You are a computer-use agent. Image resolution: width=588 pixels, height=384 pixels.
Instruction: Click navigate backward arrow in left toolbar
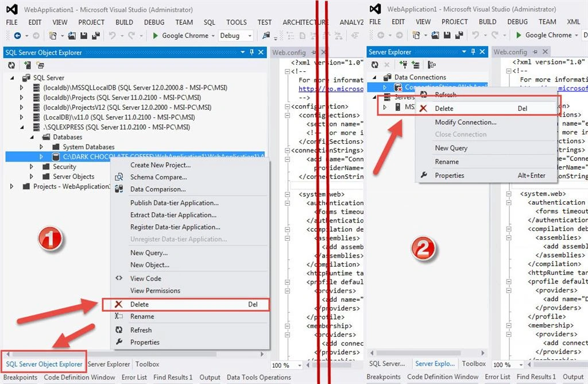click(x=17, y=36)
